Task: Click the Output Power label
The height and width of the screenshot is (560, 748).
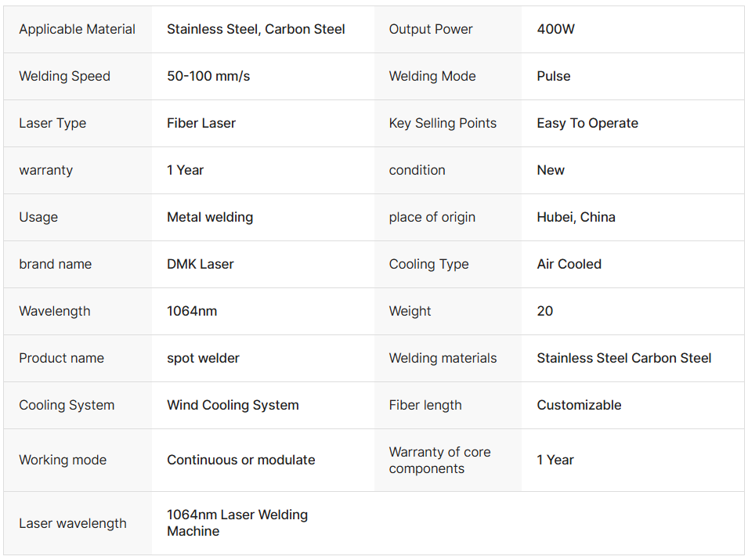Action: 431,30
